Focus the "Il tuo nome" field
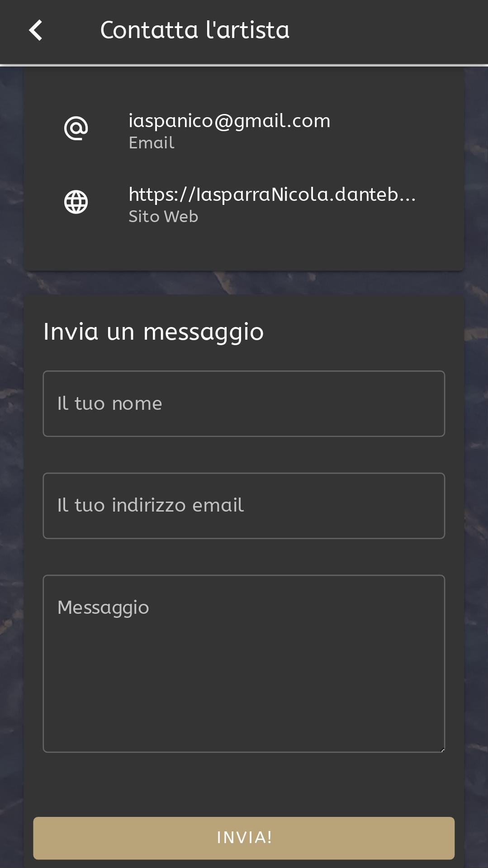Image resolution: width=488 pixels, height=868 pixels. pyautogui.click(x=244, y=403)
